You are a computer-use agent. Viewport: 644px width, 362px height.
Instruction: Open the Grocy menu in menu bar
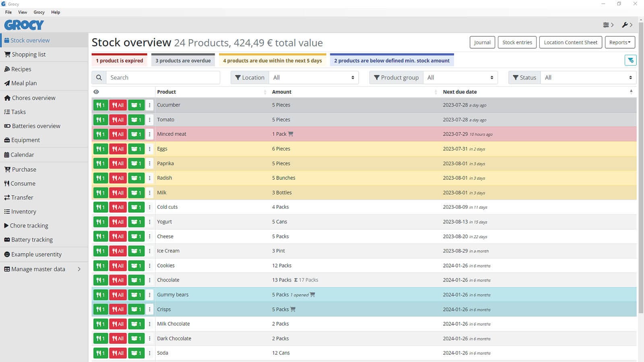coord(39,12)
